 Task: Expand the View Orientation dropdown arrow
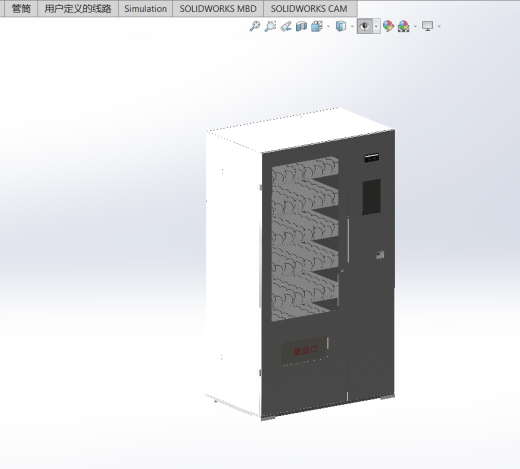point(328,26)
